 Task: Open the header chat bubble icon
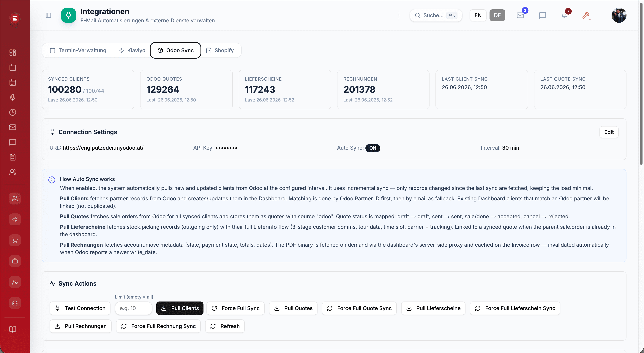coord(542,15)
